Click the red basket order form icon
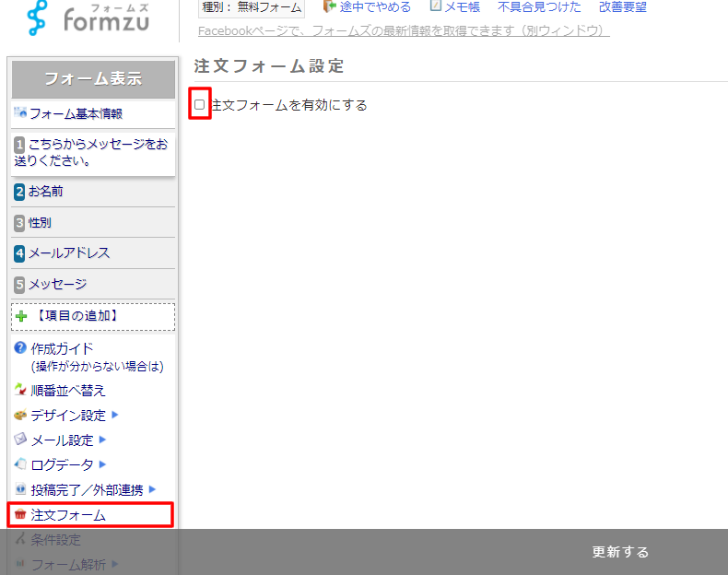 [20, 515]
